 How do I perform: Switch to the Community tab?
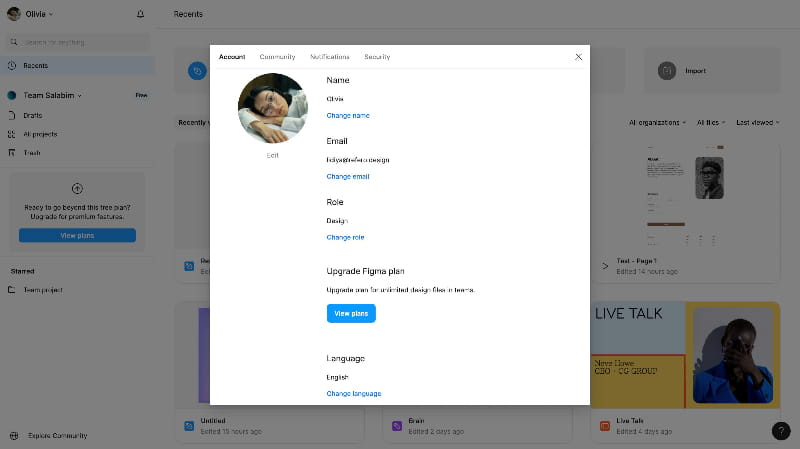277,57
